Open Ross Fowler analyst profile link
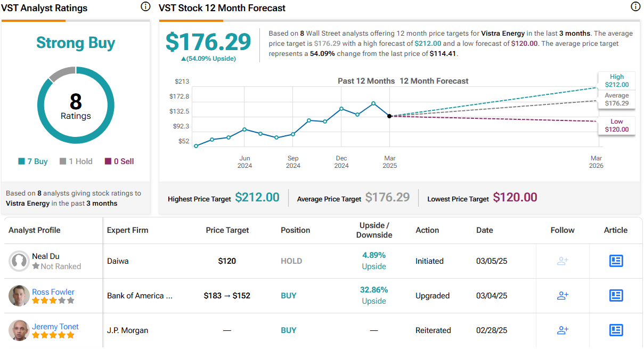Screen dimensions: 644x349 pyautogui.click(x=53, y=292)
